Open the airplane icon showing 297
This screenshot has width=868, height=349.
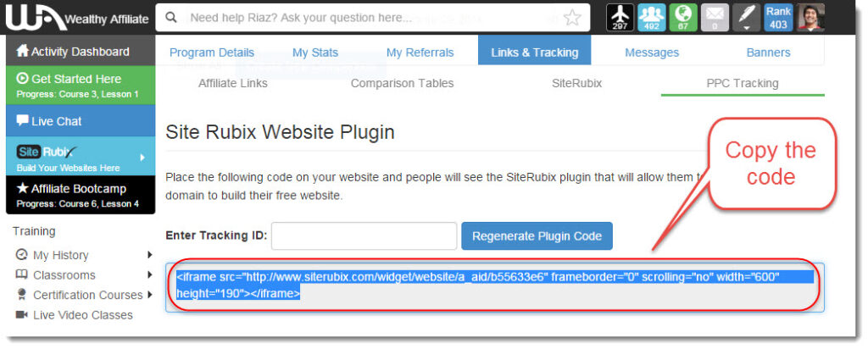click(620, 18)
